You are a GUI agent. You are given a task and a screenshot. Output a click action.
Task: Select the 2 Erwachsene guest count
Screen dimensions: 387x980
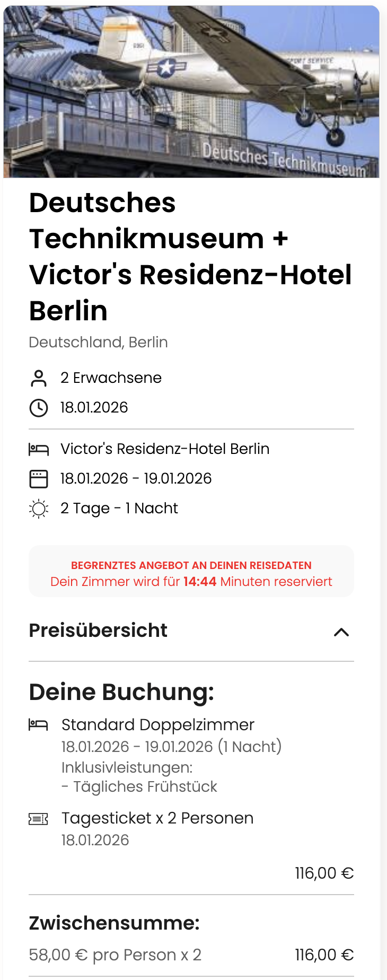(x=111, y=378)
